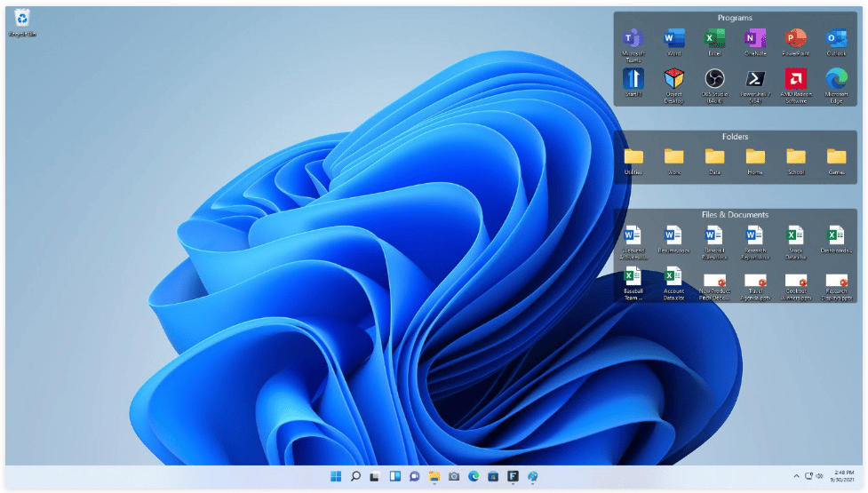
Task: Open Account Data.xlsx
Action: tap(673, 283)
